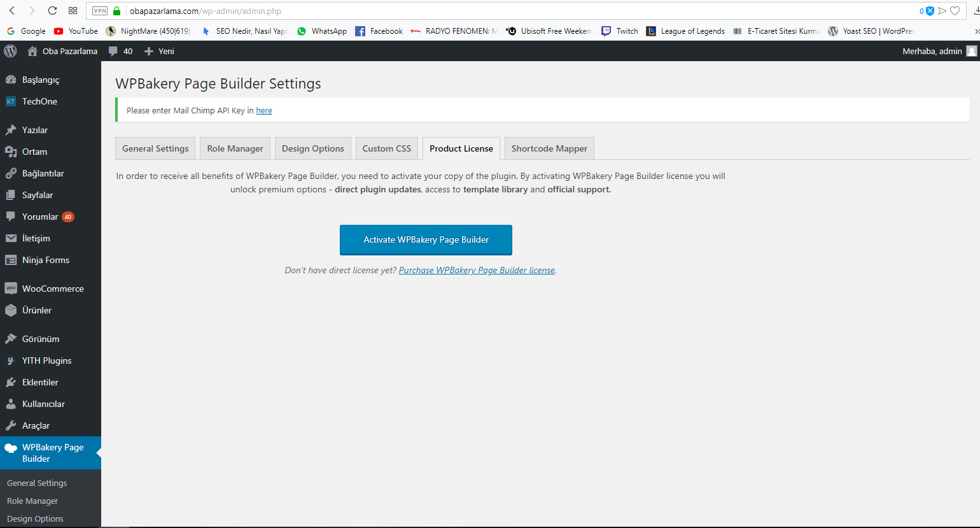980x528 pixels.
Task: Open WooCommerce sidebar menu
Action: (50, 289)
